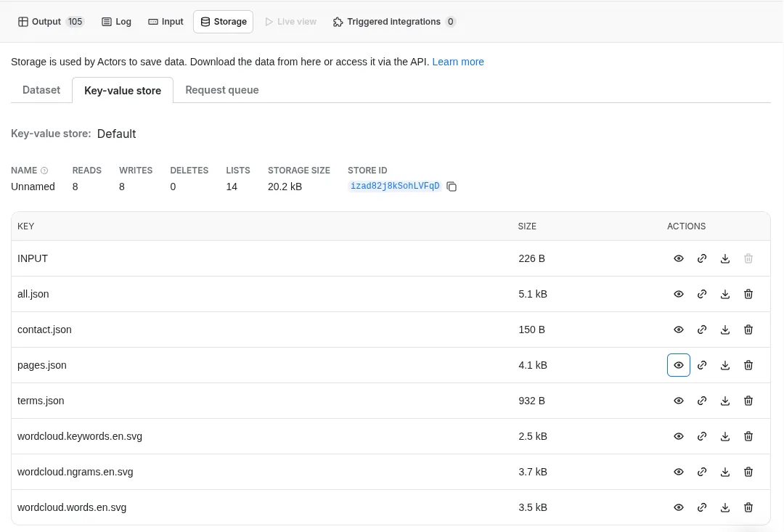Follow the Learn more link
Screen dimensions: 784x532
(458, 62)
